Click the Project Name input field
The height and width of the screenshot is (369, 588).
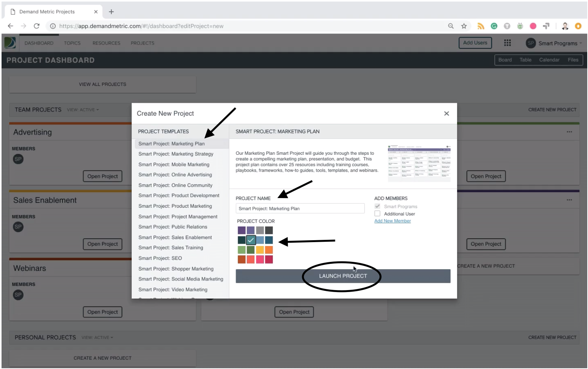[300, 208]
